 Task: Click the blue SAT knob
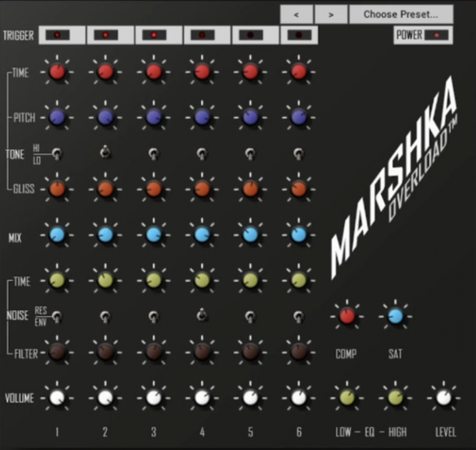(395, 316)
